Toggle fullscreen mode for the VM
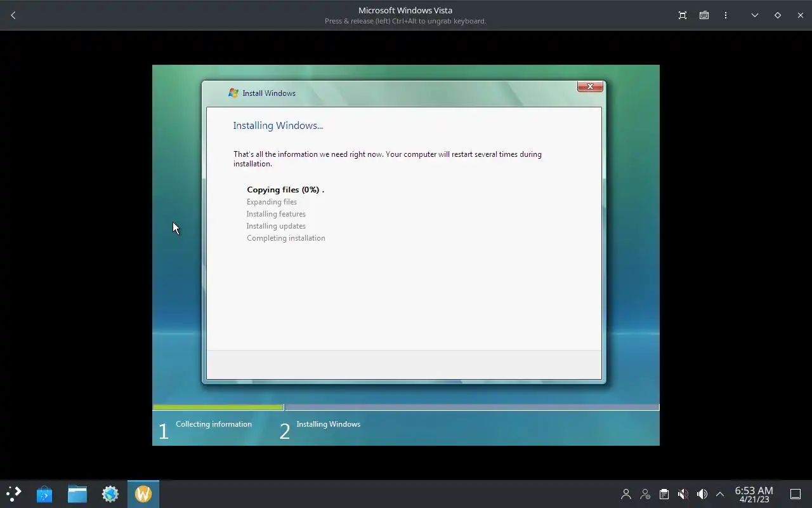This screenshot has width=812, height=508. tap(683, 15)
